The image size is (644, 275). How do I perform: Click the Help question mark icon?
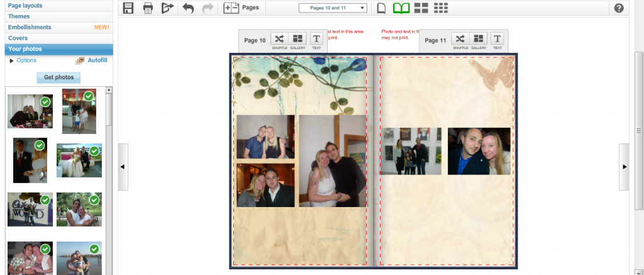(619, 8)
